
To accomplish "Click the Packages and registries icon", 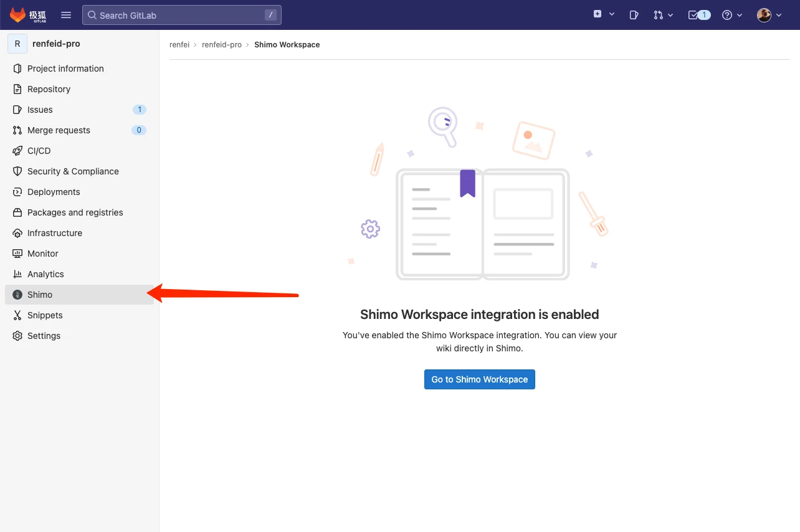I will (x=17, y=212).
